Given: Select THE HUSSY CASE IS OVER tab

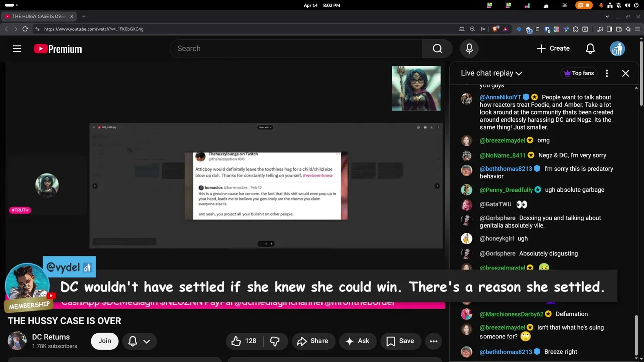Looking at the screenshot, I should click(39, 16).
